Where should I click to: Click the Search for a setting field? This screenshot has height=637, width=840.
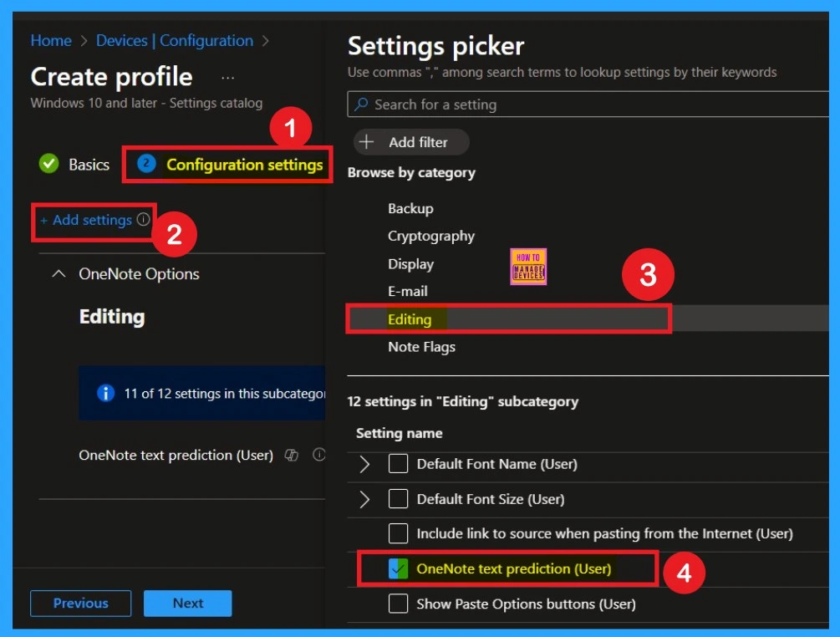tap(588, 104)
